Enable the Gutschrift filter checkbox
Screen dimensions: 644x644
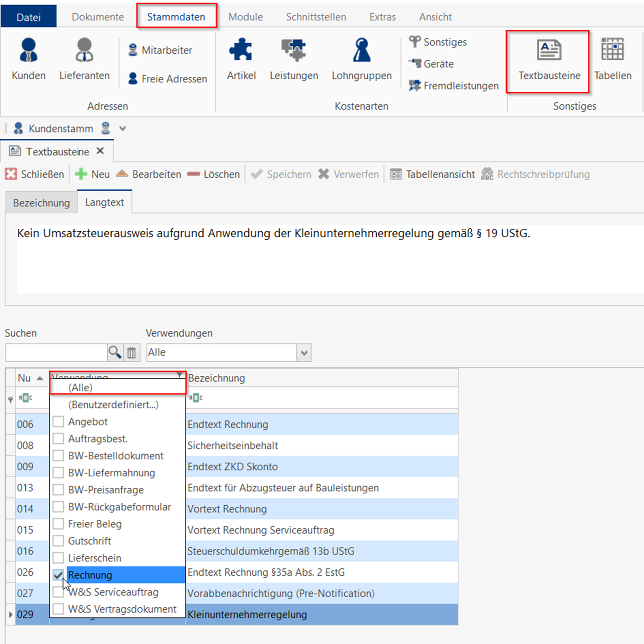[x=58, y=541]
